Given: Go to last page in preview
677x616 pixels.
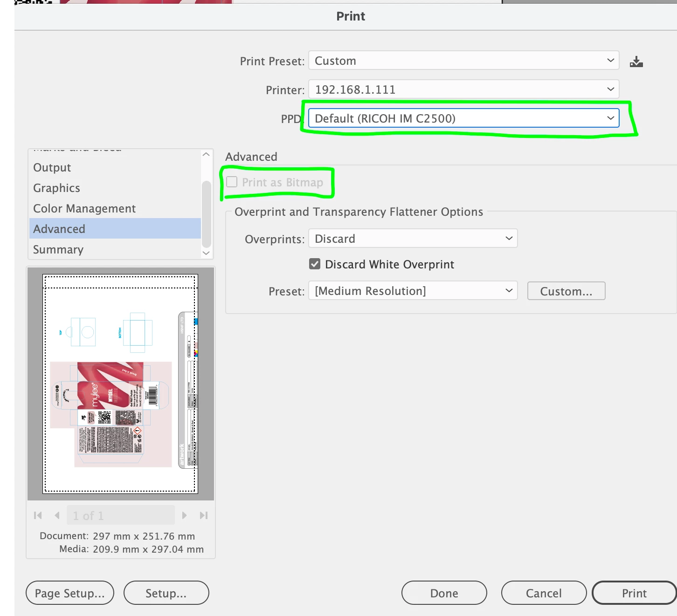Looking at the screenshot, I should click(x=203, y=515).
